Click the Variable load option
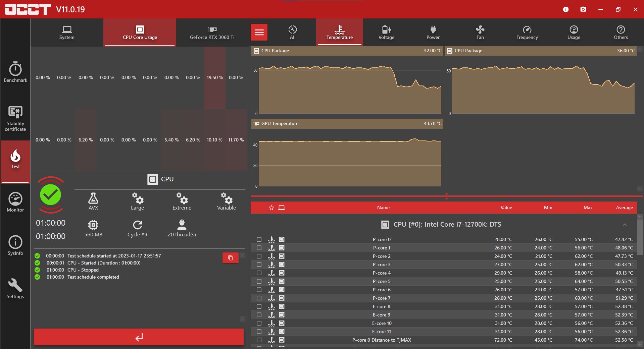 tap(227, 201)
